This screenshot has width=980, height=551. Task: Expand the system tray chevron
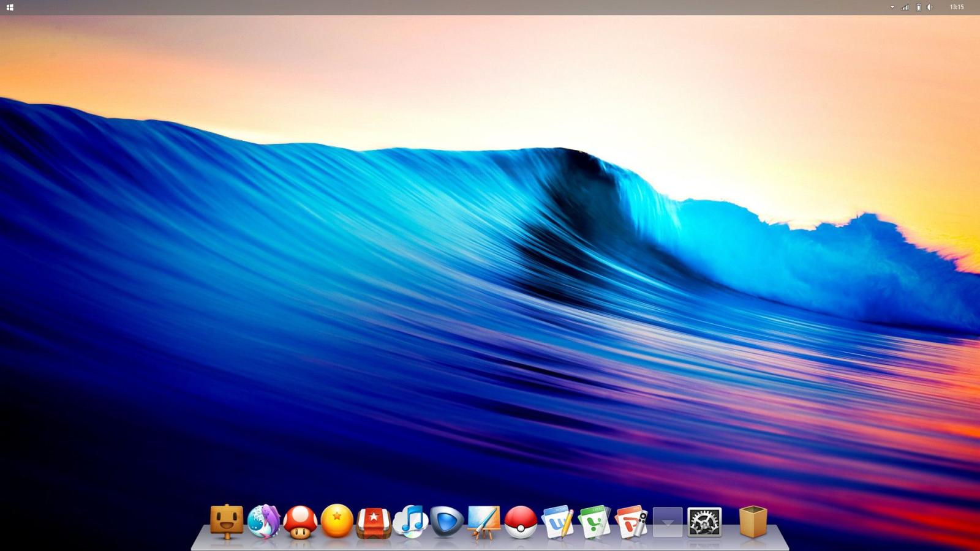point(892,7)
